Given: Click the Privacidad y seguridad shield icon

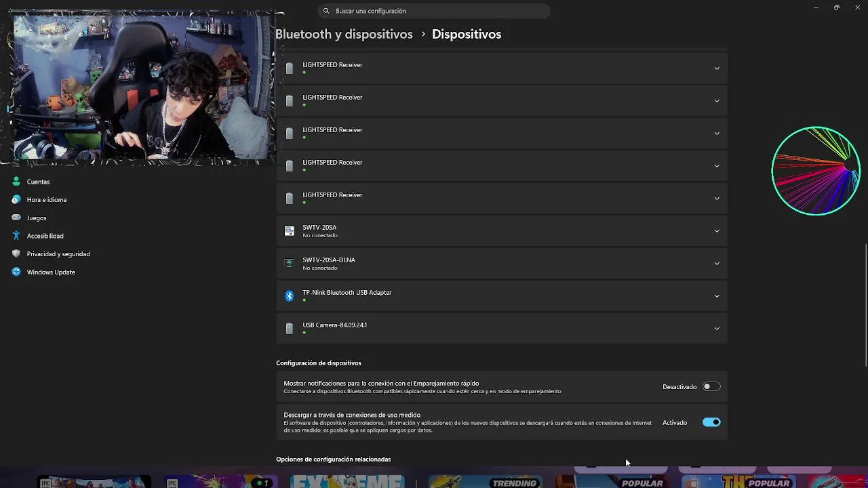Looking at the screenshot, I should 16,254.
